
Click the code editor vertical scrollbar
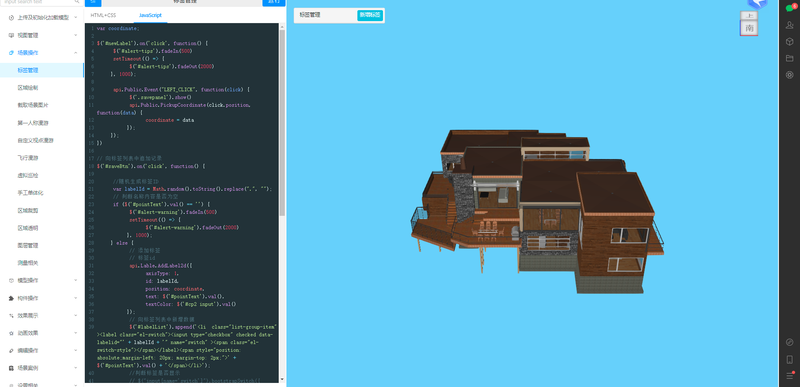[x=282, y=127]
